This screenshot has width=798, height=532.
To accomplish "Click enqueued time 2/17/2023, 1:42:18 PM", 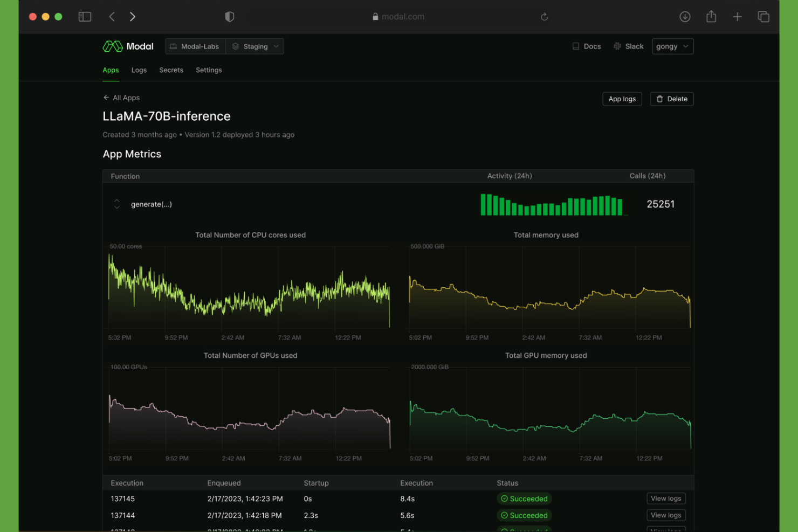I will point(245,516).
